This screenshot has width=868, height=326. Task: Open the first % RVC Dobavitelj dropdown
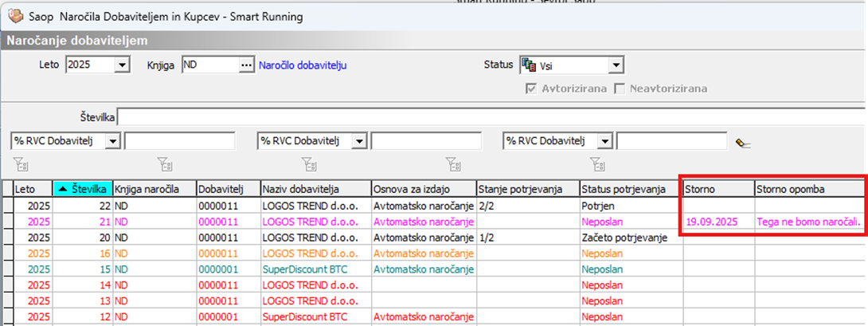pyautogui.click(x=114, y=141)
